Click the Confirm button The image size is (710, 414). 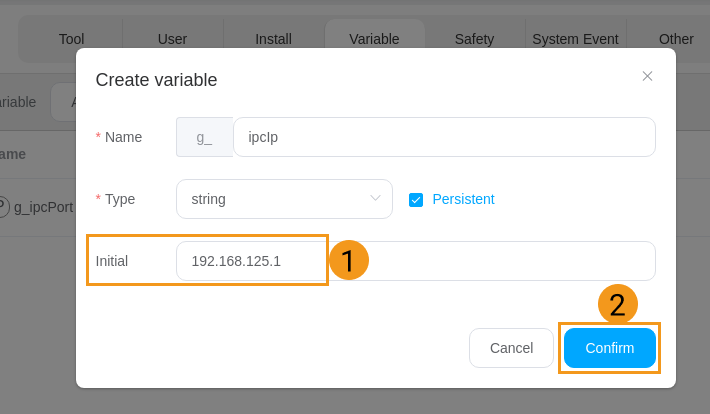[609, 348]
